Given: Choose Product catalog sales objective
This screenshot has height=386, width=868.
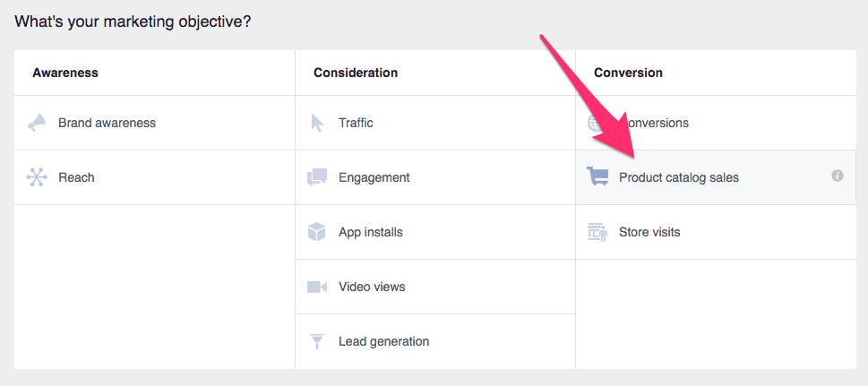Looking at the screenshot, I should [678, 177].
